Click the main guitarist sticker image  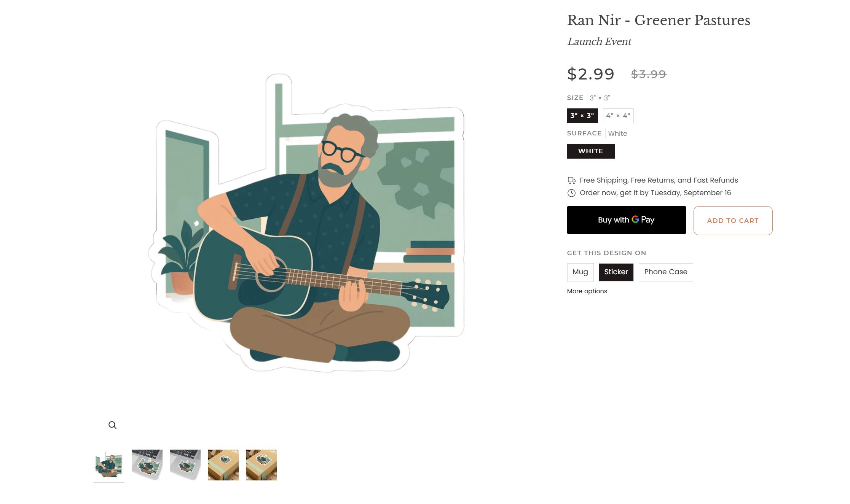(x=306, y=223)
